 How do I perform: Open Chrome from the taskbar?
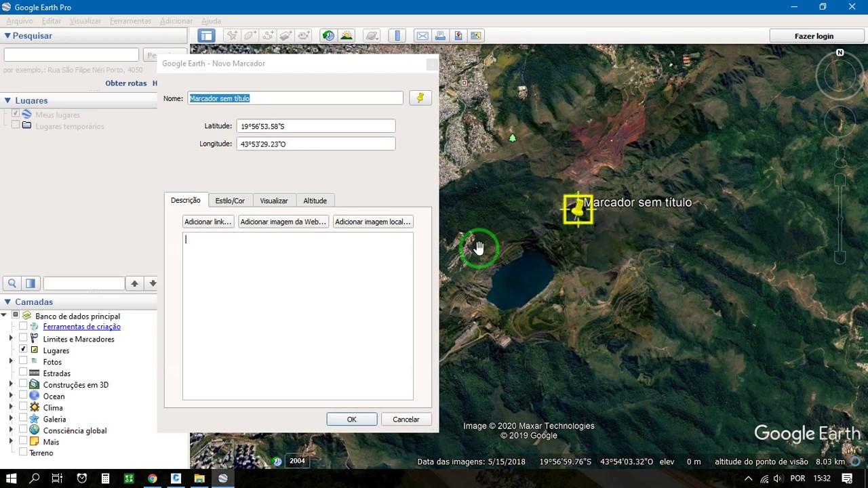click(x=153, y=479)
